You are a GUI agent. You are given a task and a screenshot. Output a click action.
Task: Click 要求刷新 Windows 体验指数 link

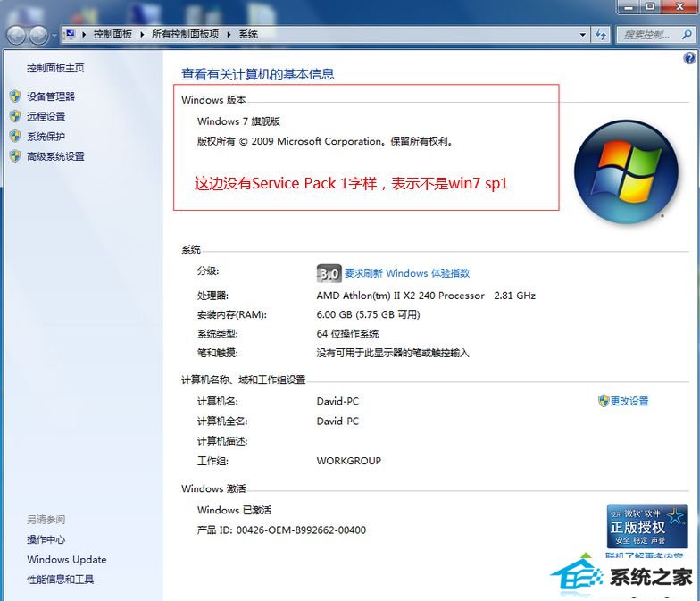tap(407, 273)
